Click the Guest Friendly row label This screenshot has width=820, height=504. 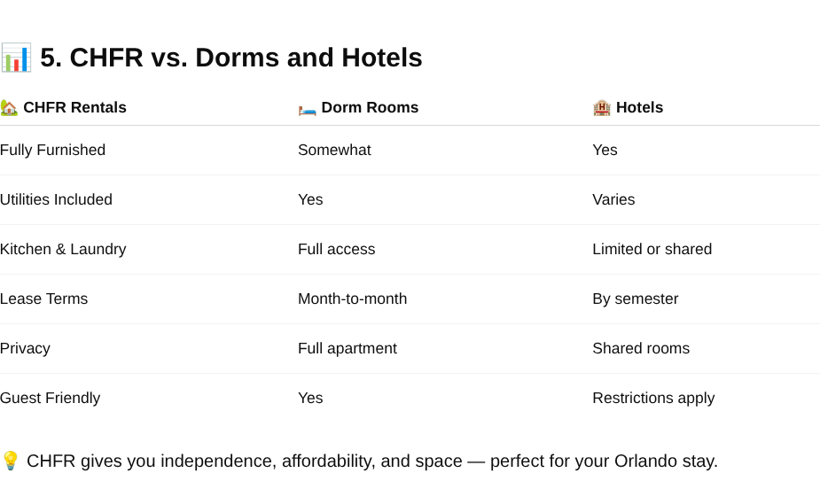tap(51, 398)
